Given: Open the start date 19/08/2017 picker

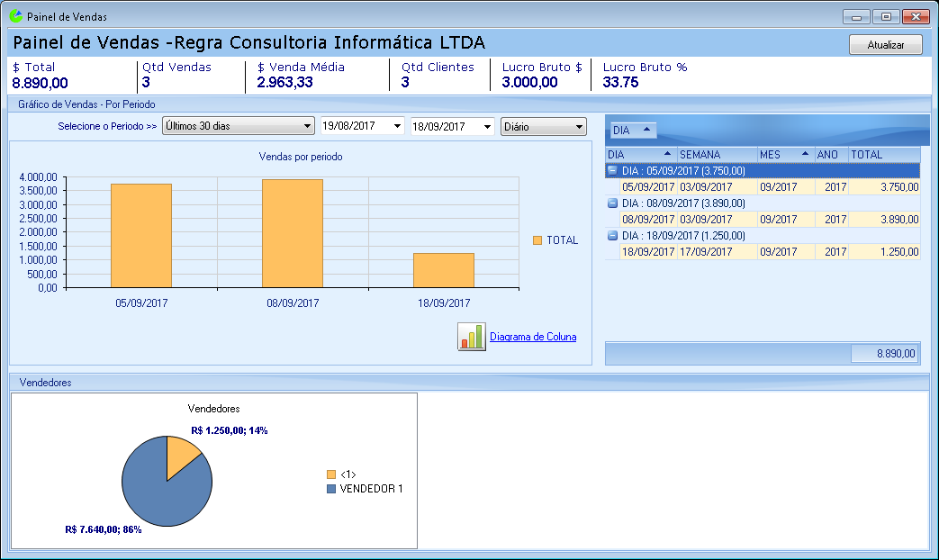Looking at the screenshot, I should 397,126.
